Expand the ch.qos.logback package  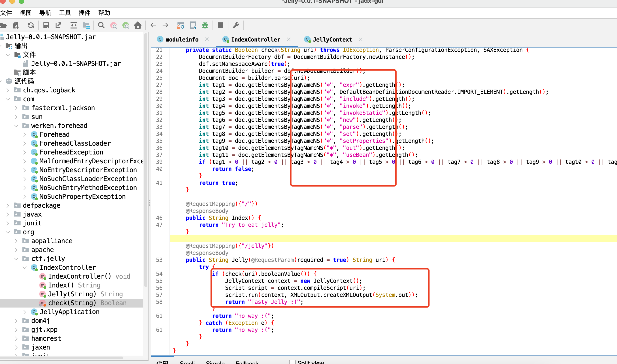click(x=8, y=90)
